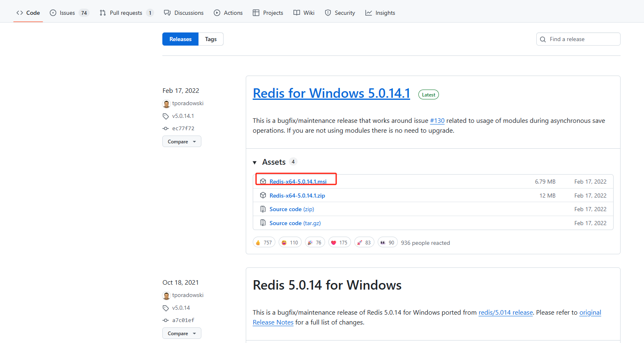Image resolution: width=644 pixels, height=343 pixels.
Task: Click the tag icon next to v5.0.14
Action: (x=166, y=308)
